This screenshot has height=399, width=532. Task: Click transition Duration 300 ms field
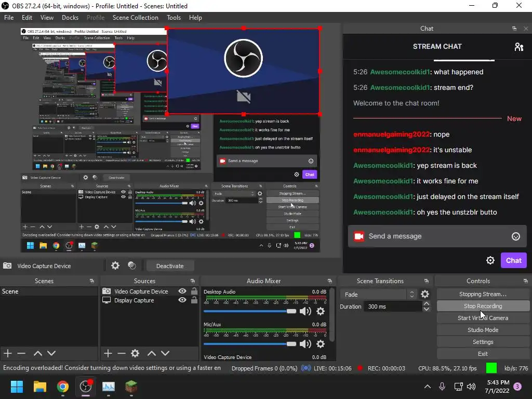(x=393, y=307)
